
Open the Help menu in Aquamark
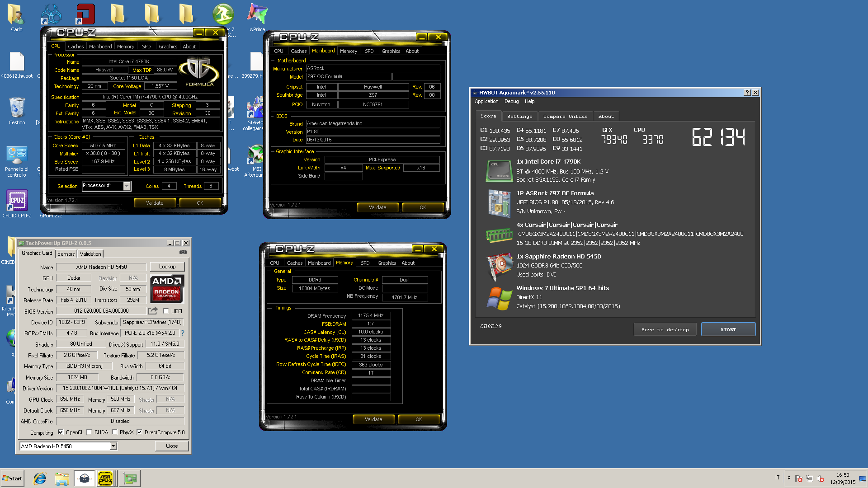click(529, 101)
